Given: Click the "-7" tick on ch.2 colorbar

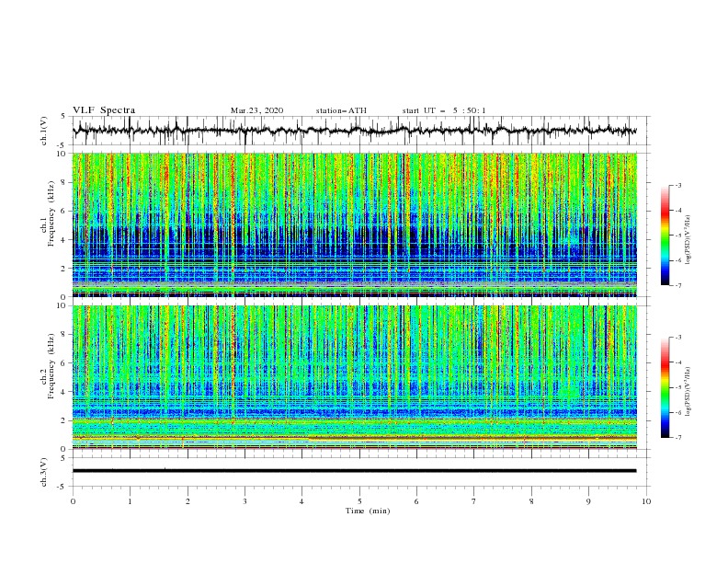Looking at the screenshot, I should (677, 437).
